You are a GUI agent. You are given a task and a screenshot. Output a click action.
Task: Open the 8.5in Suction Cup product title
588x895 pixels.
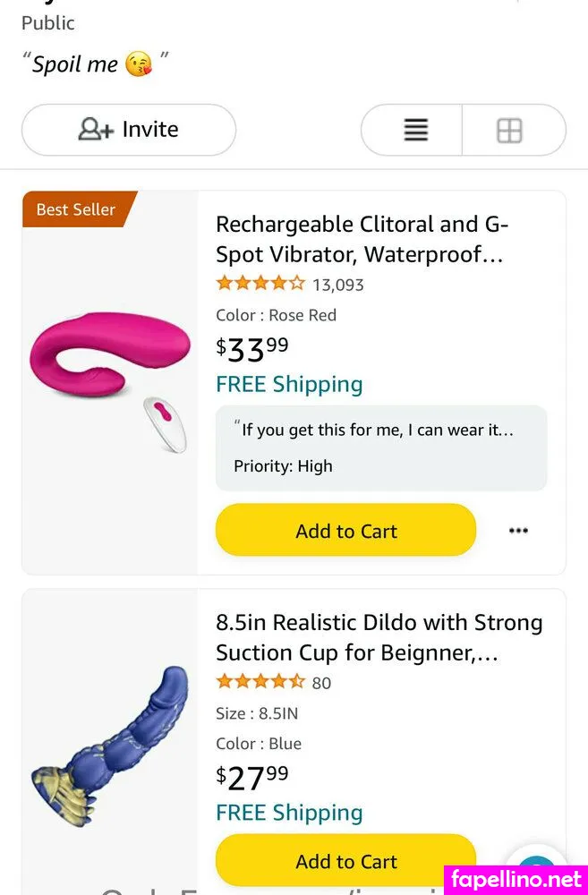click(379, 637)
